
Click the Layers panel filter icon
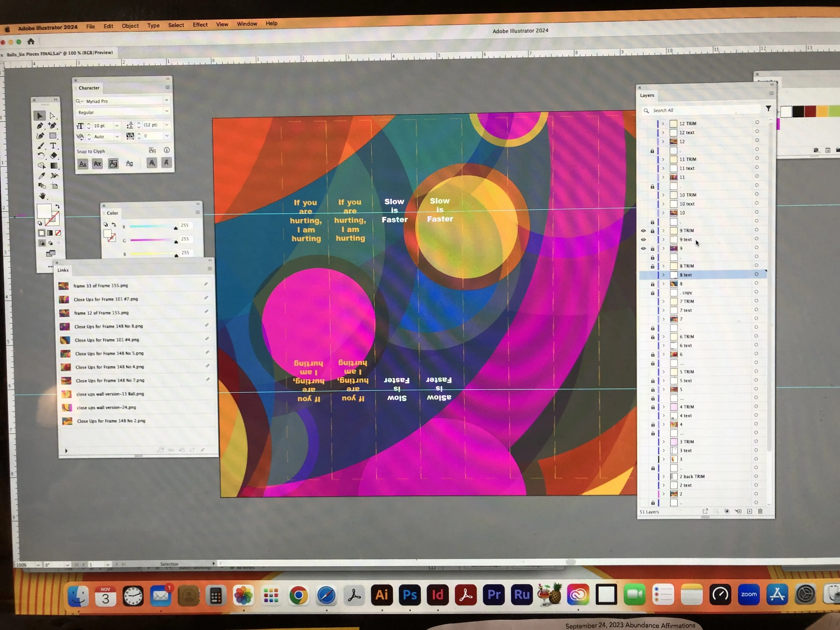click(768, 109)
